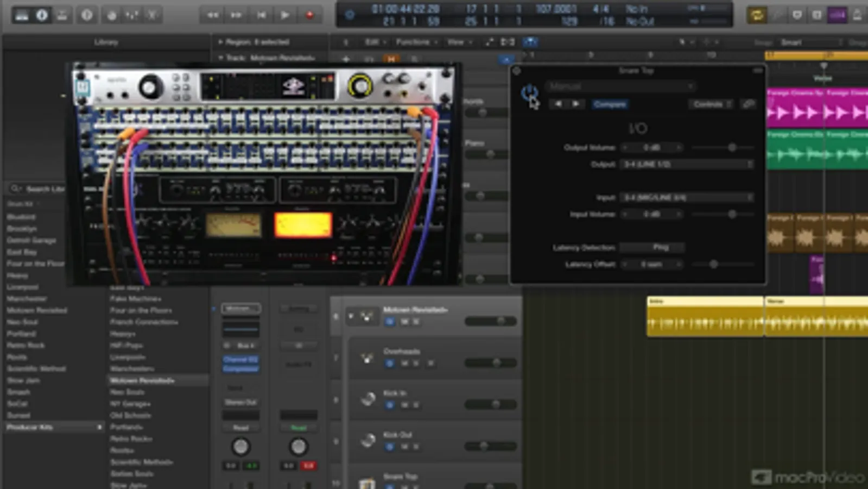
Task: Collapse the Motown Revisited track stack
Action: point(351,316)
